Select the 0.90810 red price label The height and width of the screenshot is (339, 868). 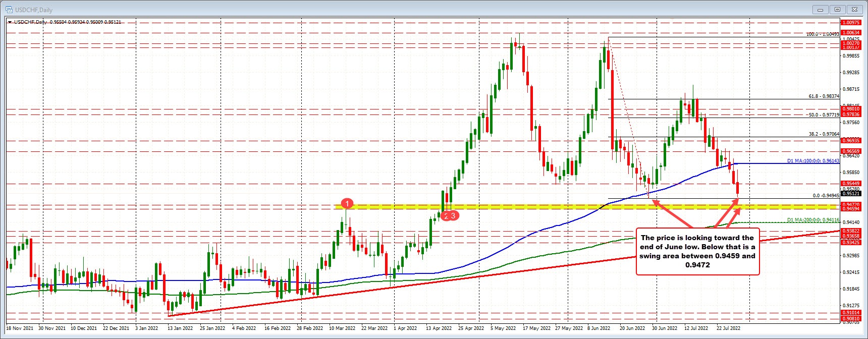tap(850, 319)
